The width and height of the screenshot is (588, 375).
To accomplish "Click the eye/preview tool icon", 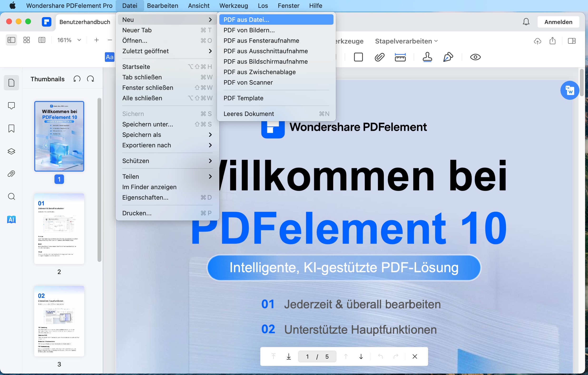I will coord(476,58).
